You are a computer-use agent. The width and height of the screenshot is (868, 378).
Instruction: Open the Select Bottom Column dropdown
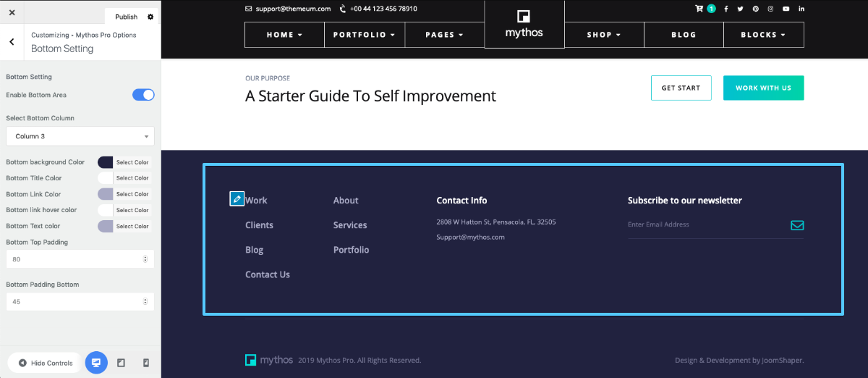tap(80, 136)
